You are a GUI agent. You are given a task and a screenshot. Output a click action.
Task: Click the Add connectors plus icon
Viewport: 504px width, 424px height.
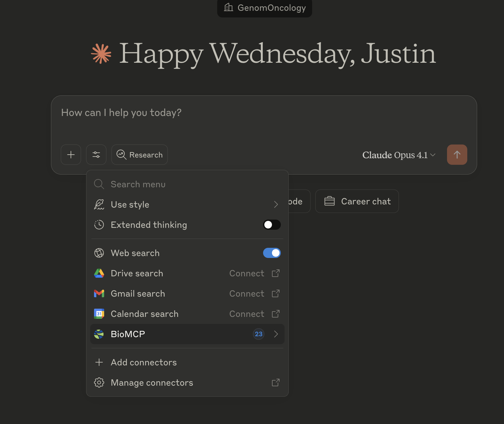(x=99, y=362)
